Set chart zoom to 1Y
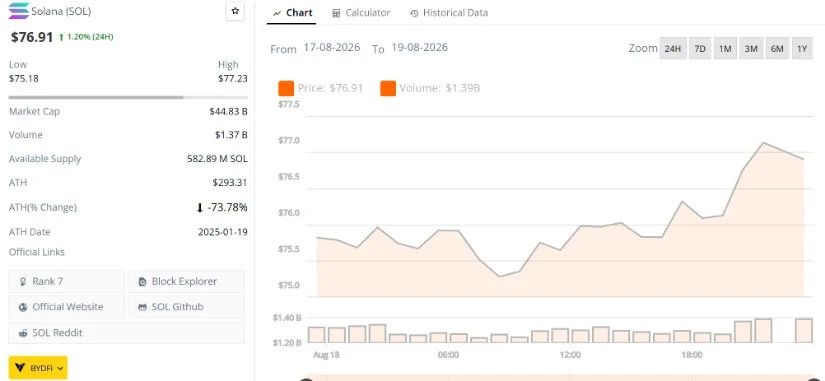 click(x=802, y=48)
